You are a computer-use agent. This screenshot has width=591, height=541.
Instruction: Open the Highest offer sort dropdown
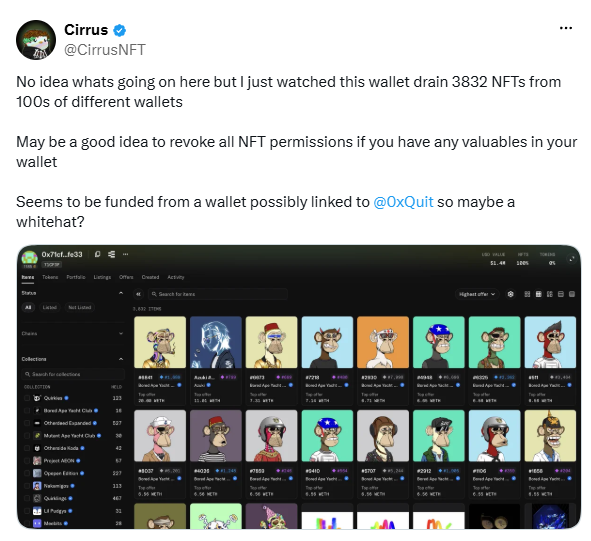[x=477, y=294]
